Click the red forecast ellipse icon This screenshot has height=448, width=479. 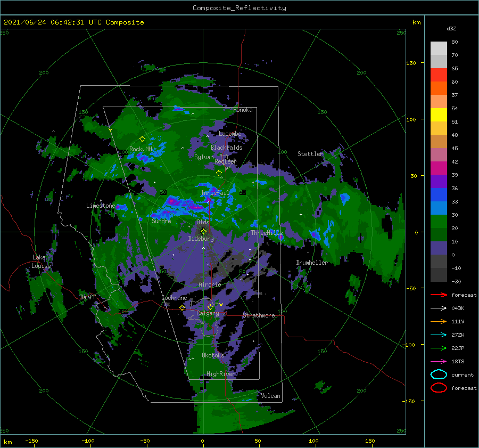(x=439, y=388)
